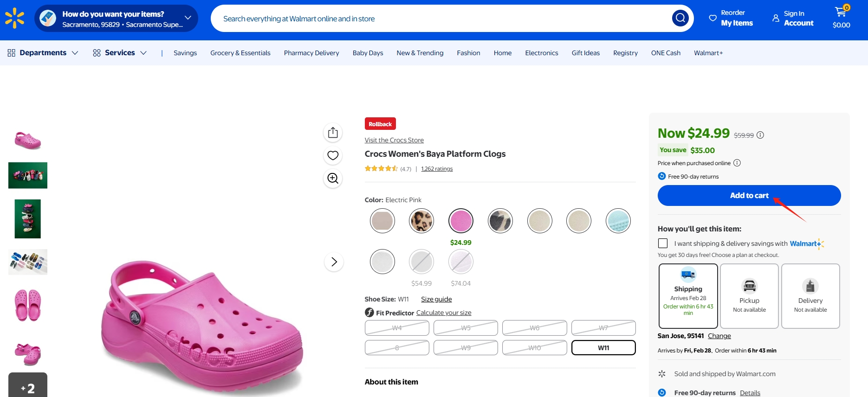Go to Electronics section
Viewport: 868px width, 397px height.
(542, 53)
